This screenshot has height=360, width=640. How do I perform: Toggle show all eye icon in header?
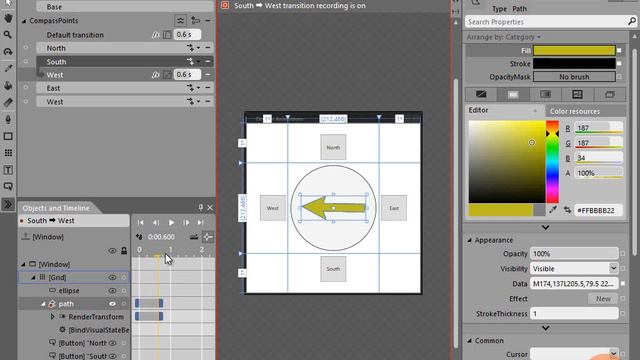coord(112,251)
